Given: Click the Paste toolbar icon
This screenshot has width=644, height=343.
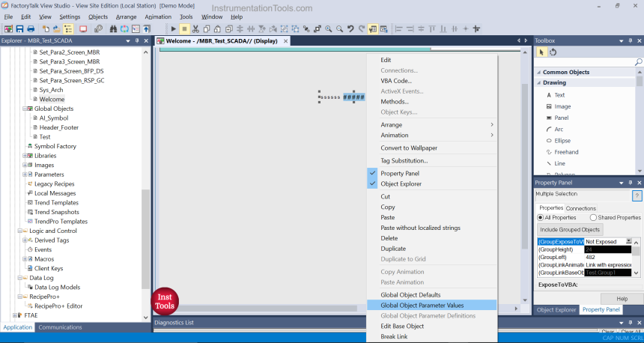Looking at the screenshot, I should [217, 28].
